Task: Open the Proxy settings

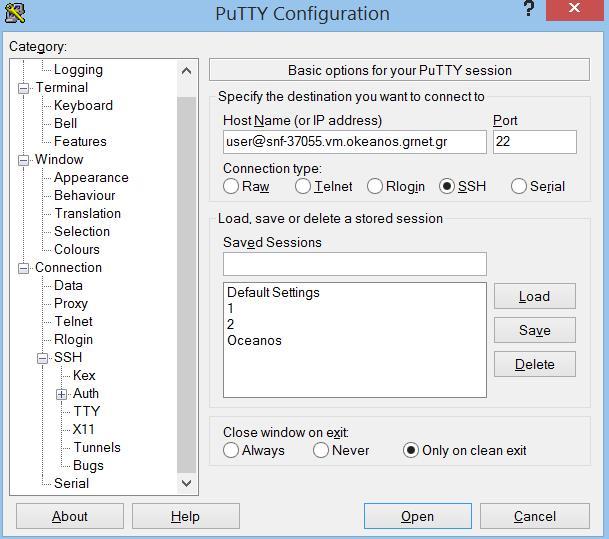Action: point(71,303)
